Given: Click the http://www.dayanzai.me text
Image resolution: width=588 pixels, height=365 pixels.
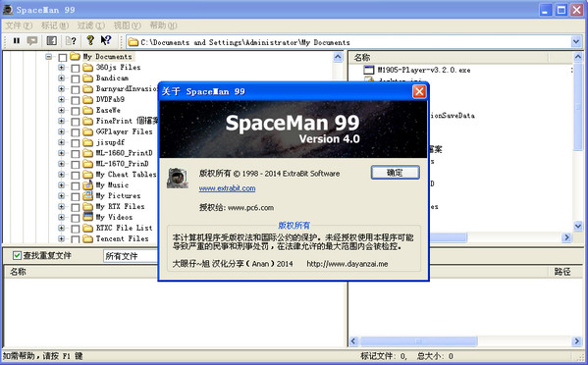Looking at the screenshot, I should [x=347, y=264].
